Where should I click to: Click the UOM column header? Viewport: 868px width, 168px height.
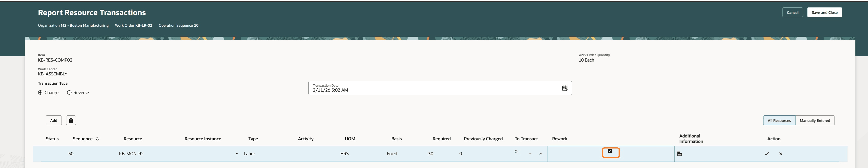click(x=350, y=139)
